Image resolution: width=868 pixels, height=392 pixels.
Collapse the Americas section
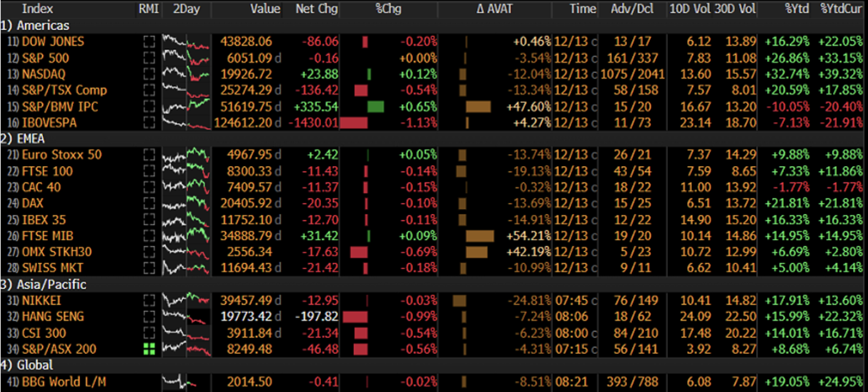click(x=35, y=26)
